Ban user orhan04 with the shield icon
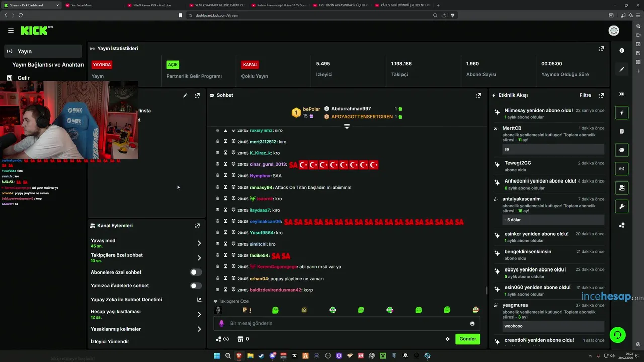The width and height of the screenshot is (644, 362). pos(233,278)
